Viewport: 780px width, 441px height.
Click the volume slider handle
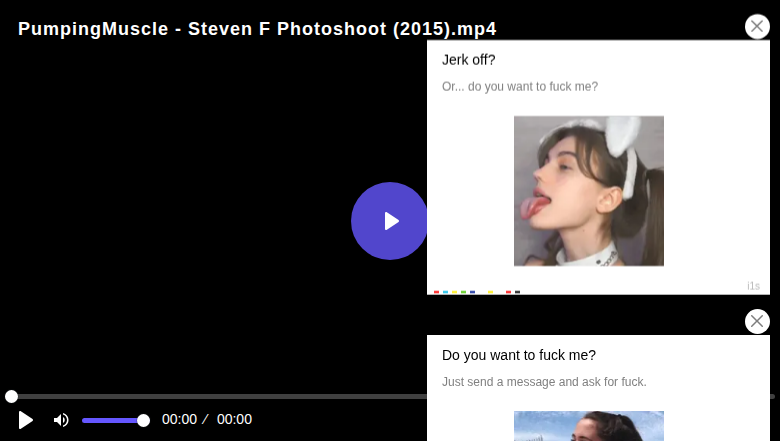[x=143, y=420]
